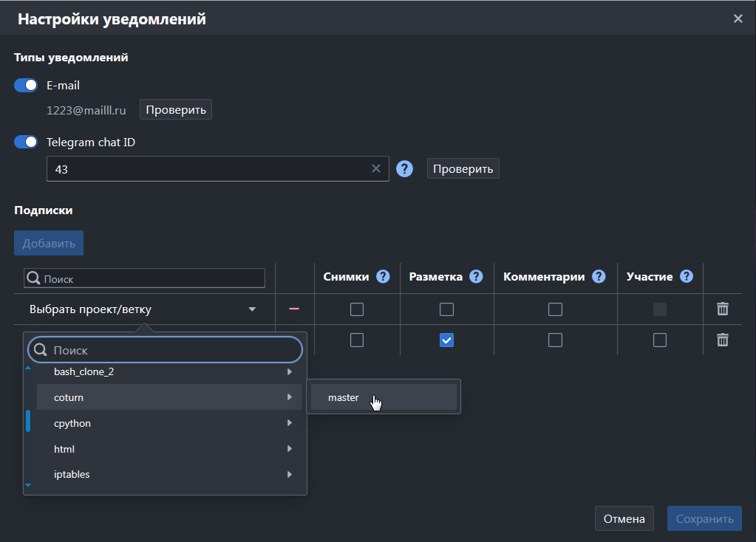
Task: Expand cpython submenu arrow
Action: point(289,423)
